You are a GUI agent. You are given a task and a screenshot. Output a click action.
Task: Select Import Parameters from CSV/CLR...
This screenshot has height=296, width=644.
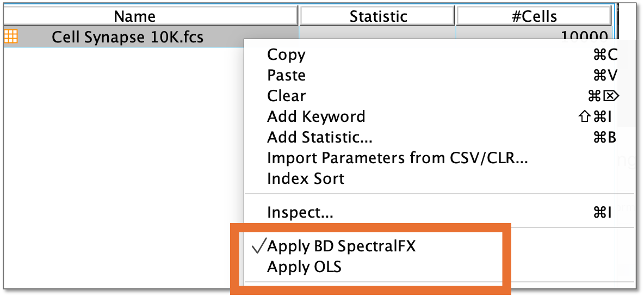[398, 158]
